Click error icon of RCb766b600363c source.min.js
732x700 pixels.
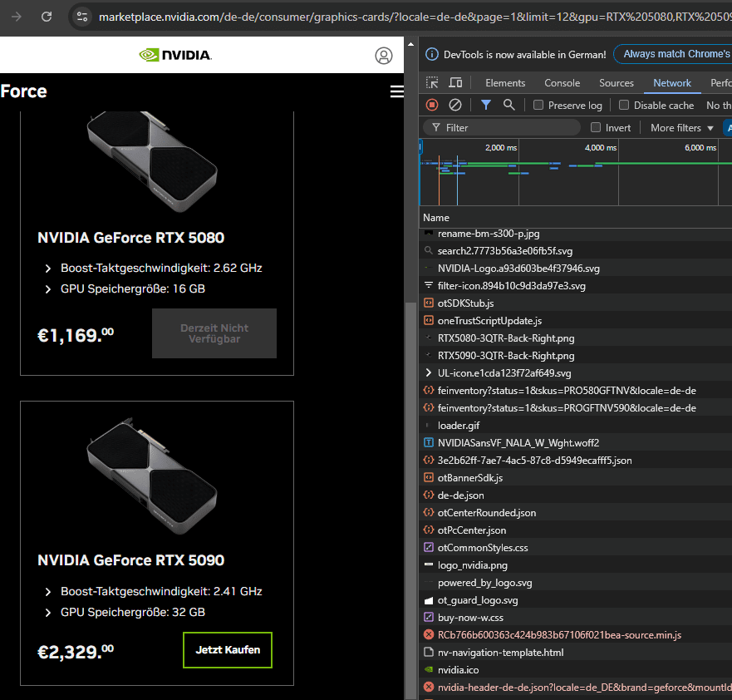[x=429, y=634]
